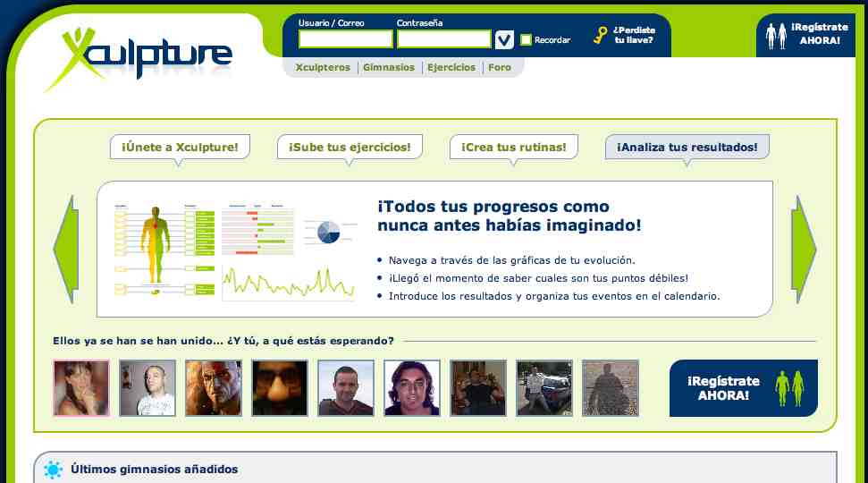
Task: Click the red-green bar chart graphic
Action: click(257, 230)
